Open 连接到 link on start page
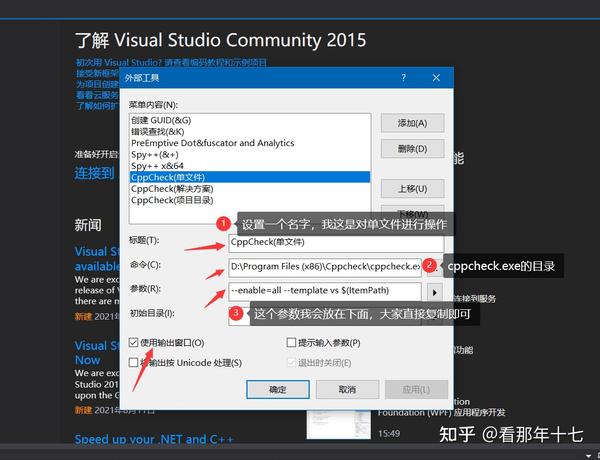This screenshot has width=600, height=460. coord(95,173)
